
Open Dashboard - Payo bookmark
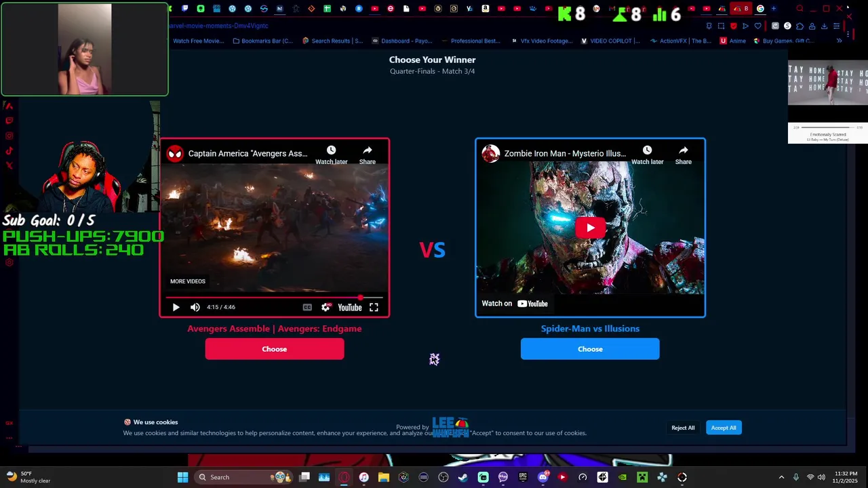(x=401, y=41)
